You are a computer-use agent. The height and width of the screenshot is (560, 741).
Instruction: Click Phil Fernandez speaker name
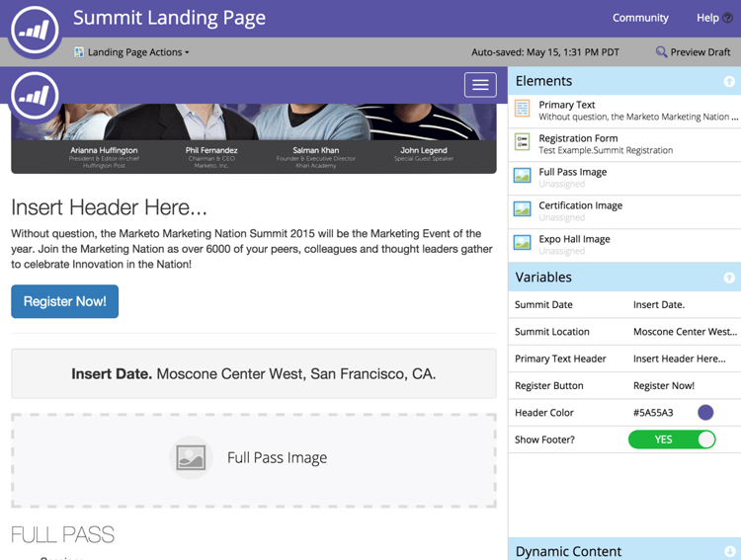[211, 150]
